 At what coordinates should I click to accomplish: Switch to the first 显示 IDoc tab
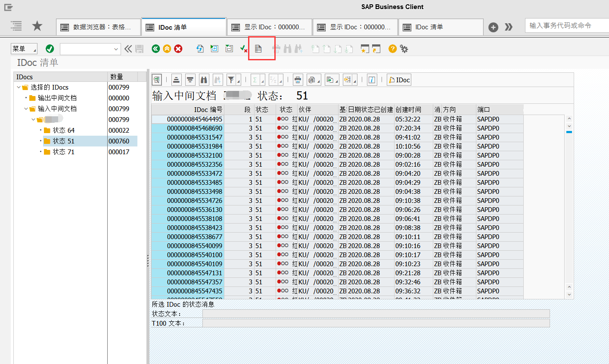(270, 27)
